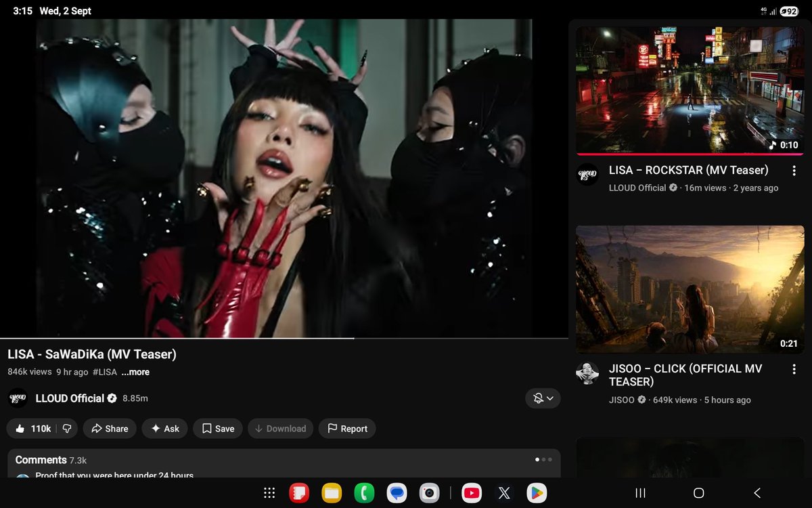Tap the greyed Download button

(280, 429)
